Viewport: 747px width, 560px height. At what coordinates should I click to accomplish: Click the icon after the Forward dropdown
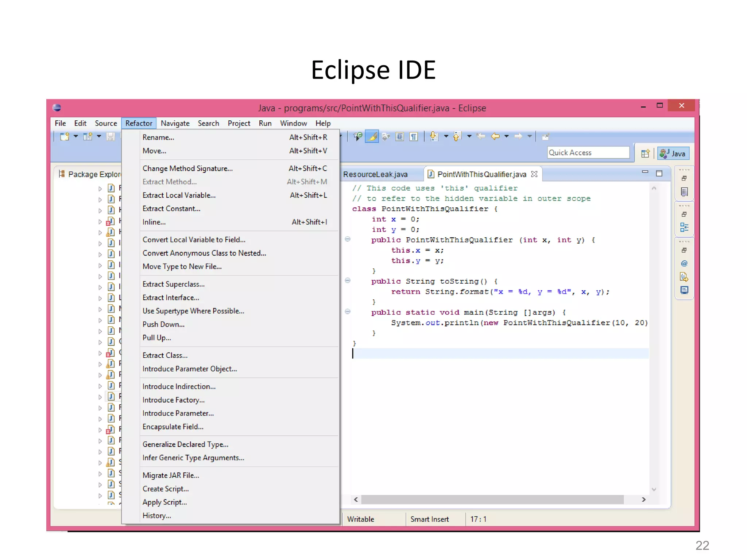(x=545, y=137)
